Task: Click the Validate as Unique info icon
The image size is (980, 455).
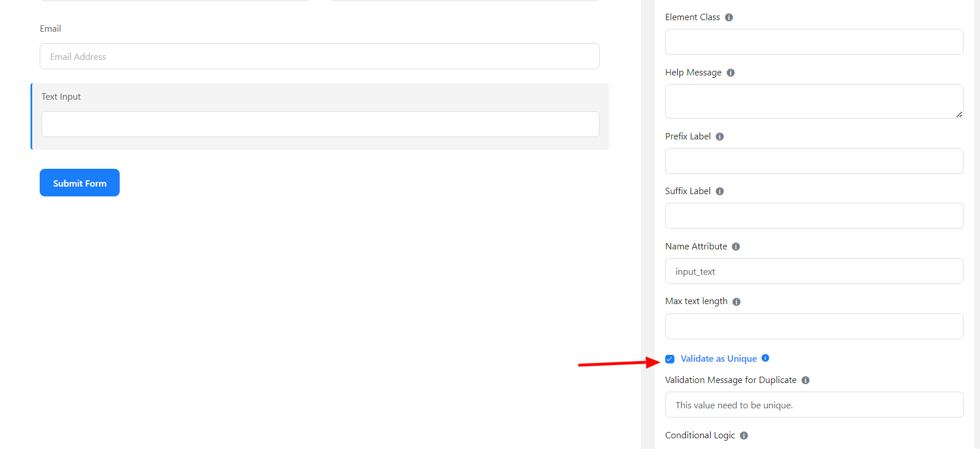Action: point(765,358)
